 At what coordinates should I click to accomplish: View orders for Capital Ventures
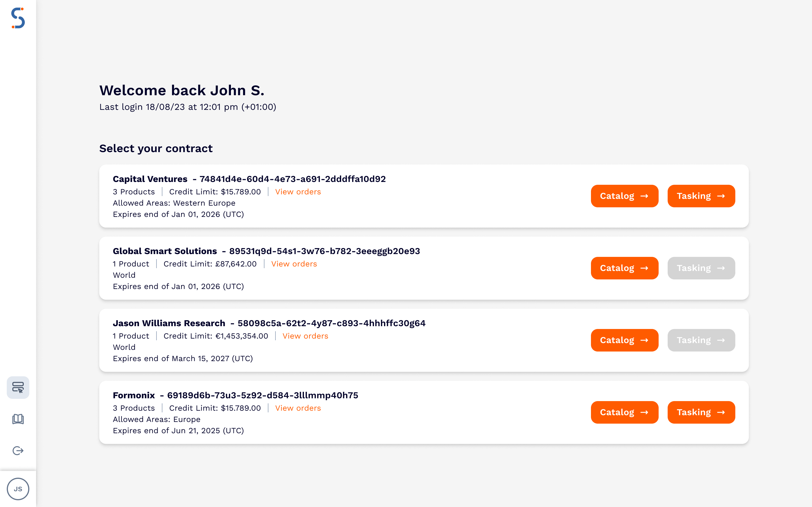pos(298,192)
